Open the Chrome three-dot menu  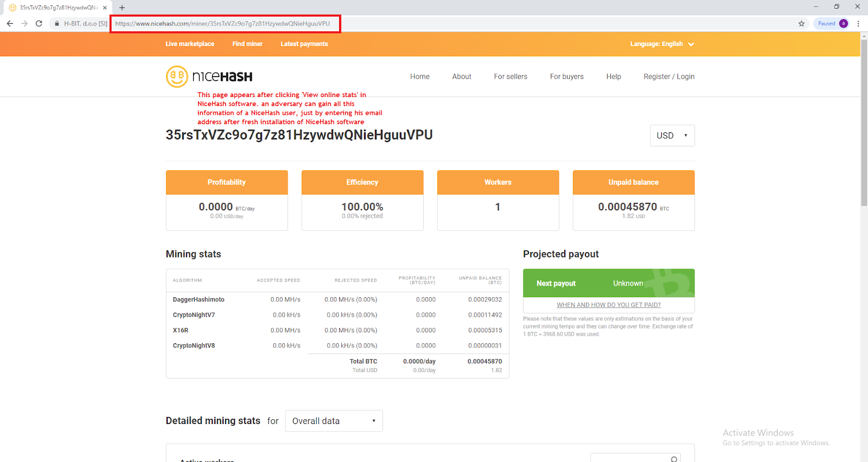coord(858,23)
